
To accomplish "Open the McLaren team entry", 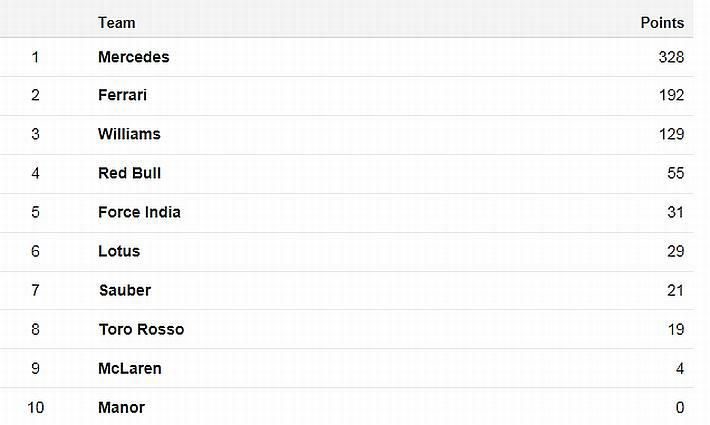I will pos(129,368).
